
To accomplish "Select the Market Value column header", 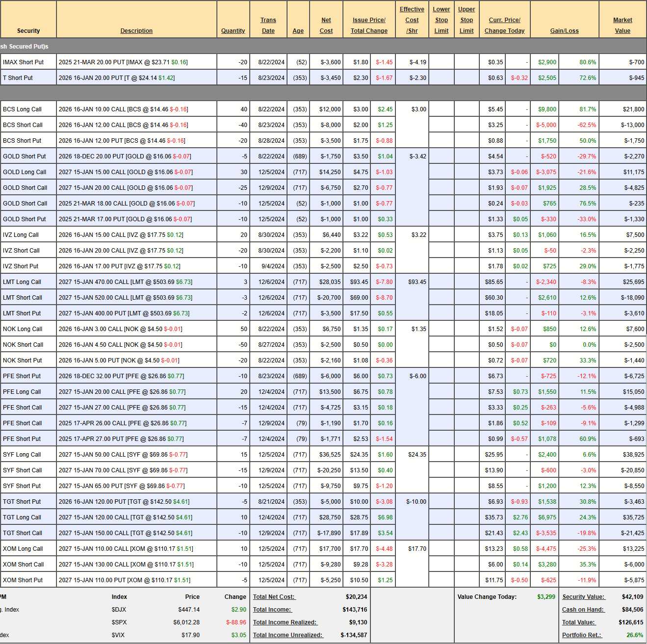I will 622,26.
